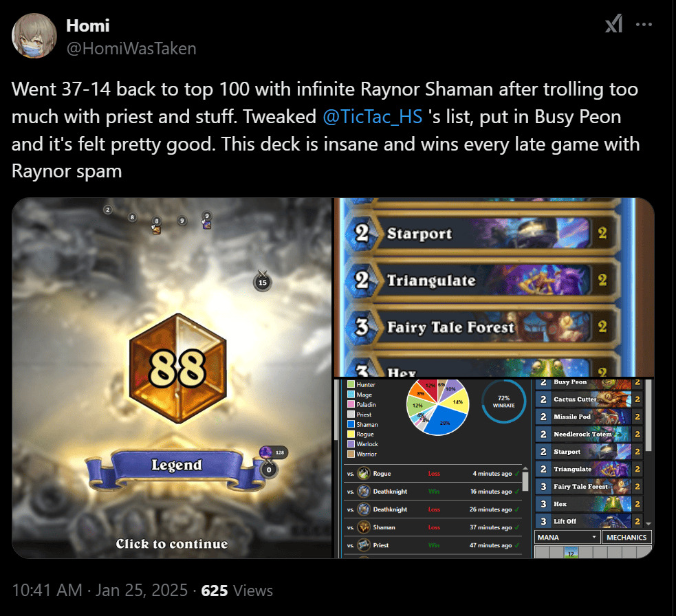676x616 pixels.
Task: Open the MANA dropdown
Action: [567, 537]
